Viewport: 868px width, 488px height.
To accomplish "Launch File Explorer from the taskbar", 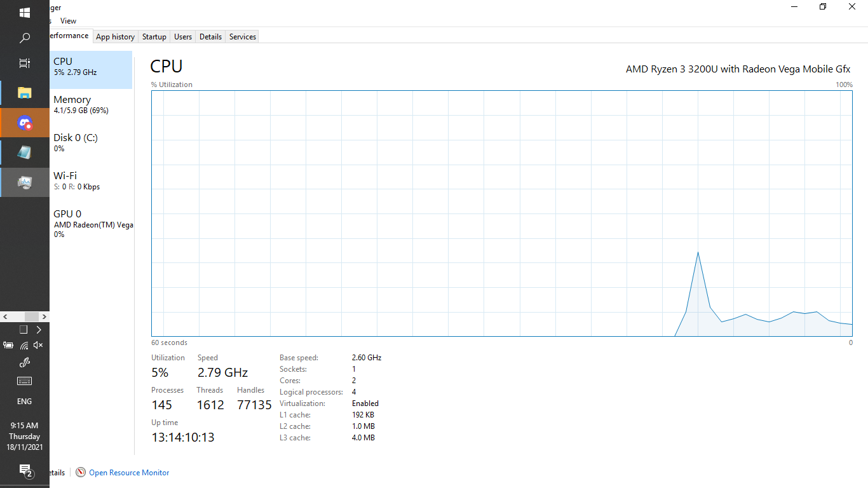I will click(25, 92).
